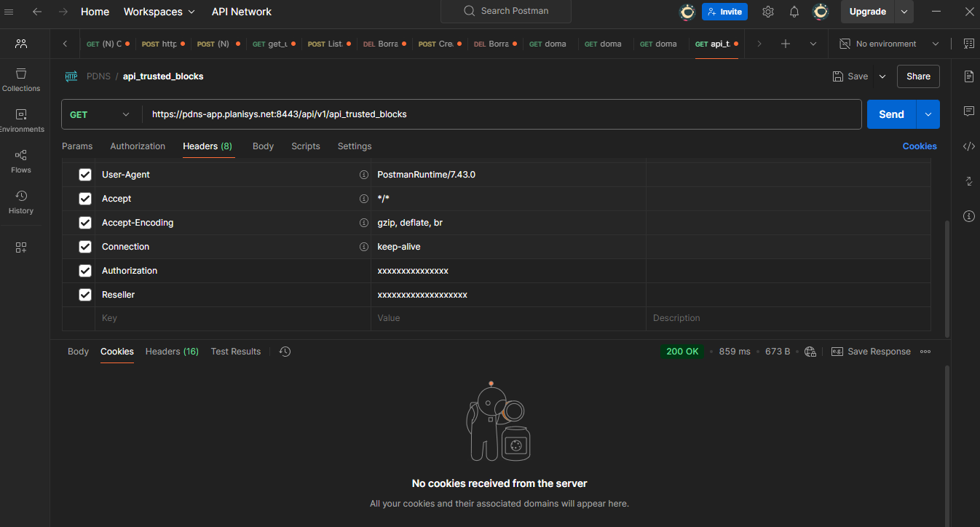Uncheck the Accept header checkbox
Image resolution: width=980 pixels, height=527 pixels.
pyautogui.click(x=85, y=199)
